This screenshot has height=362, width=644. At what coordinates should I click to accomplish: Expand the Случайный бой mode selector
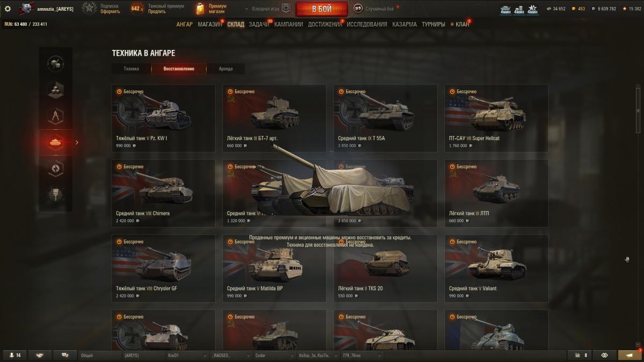coord(374,9)
